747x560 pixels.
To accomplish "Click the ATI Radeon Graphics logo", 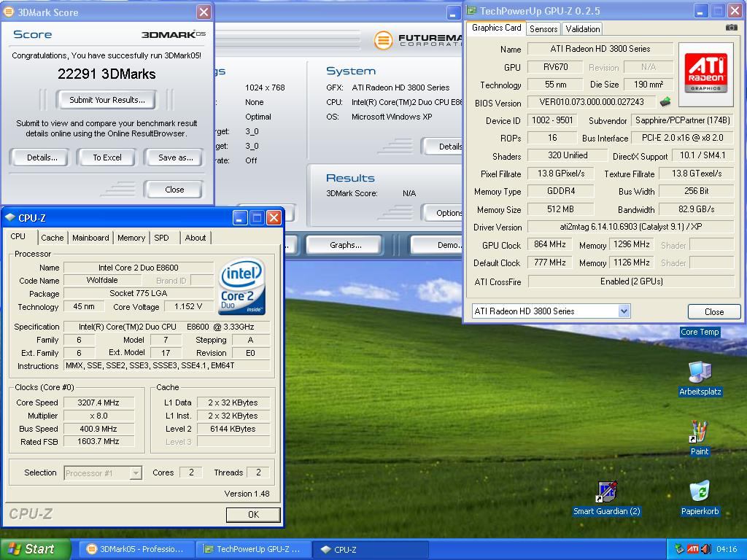I will [705, 74].
